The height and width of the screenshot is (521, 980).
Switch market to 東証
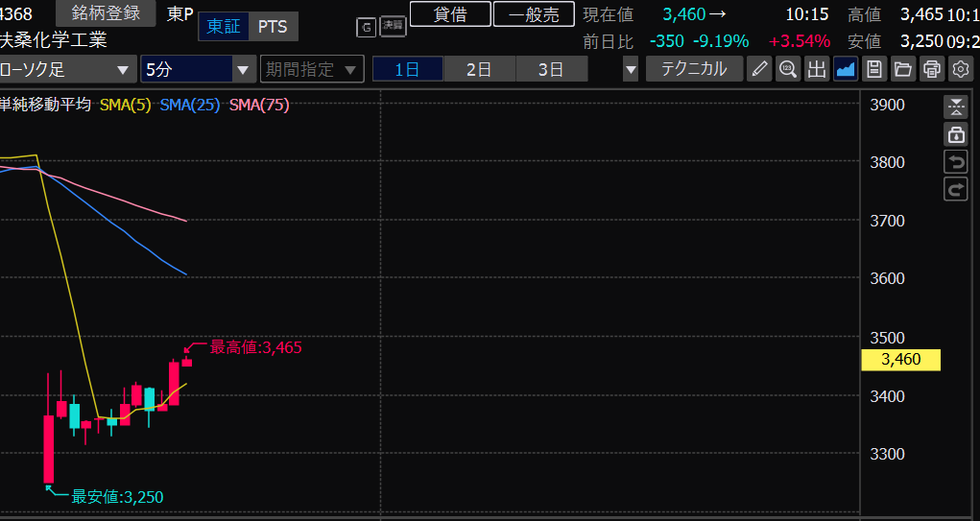point(223,27)
